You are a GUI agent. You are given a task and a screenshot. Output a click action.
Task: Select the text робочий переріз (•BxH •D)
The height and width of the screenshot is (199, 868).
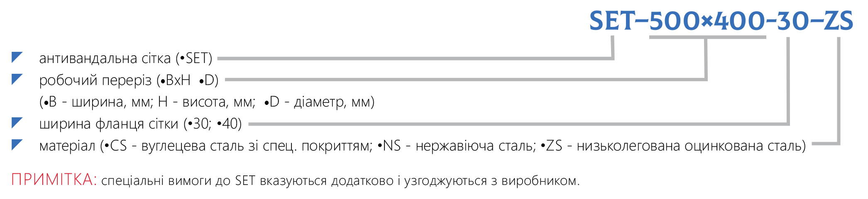tap(129, 80)
